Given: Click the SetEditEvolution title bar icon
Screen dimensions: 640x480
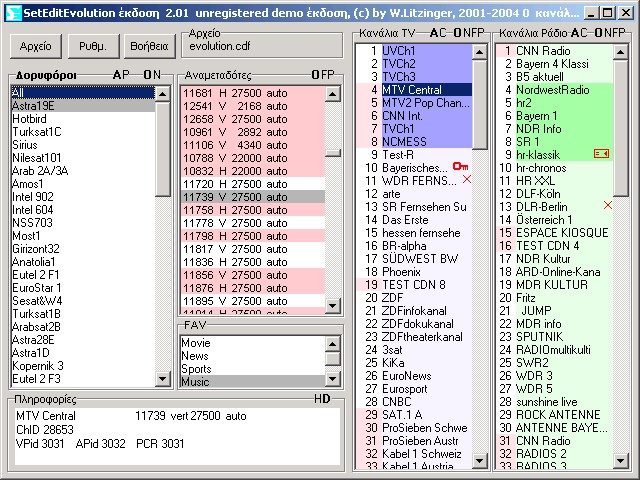Looking at the screenshot, I should click(9, 10).
